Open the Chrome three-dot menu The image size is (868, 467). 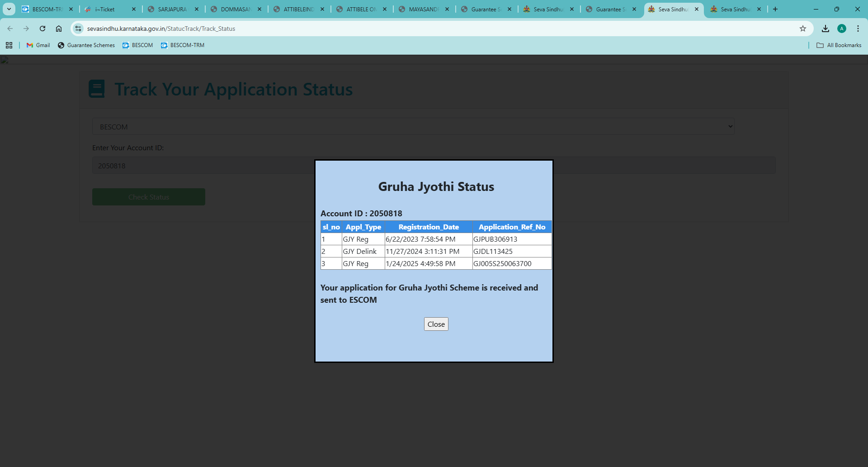tap(858, 29)
